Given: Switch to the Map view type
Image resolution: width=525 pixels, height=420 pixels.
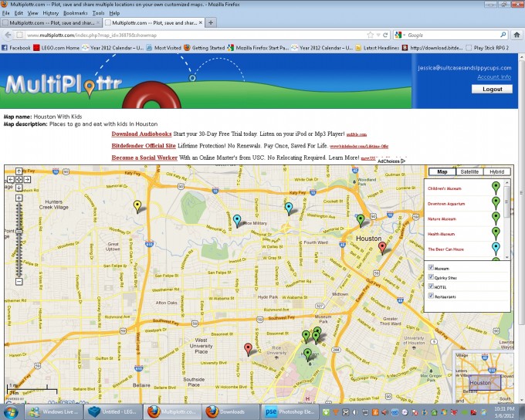Looking at the screenshot, I should coord(442,172).
